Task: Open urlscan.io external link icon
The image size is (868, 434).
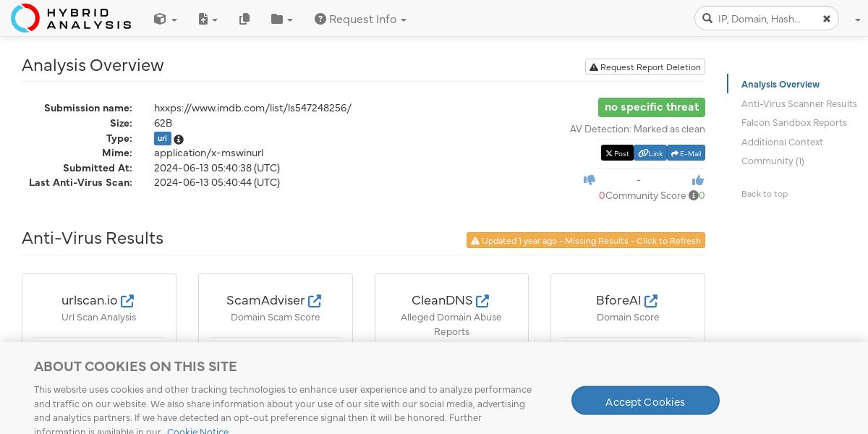Action: pyautogui.click(x=127, y=300)
